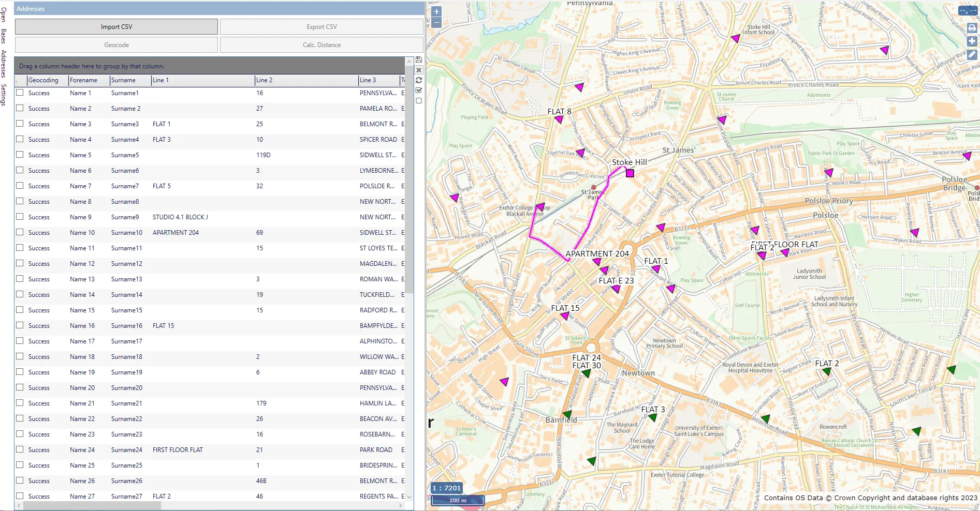Click the horizontal scrollbar left arrow
This screenshot has height=511, width=980.
click(19, 506)
